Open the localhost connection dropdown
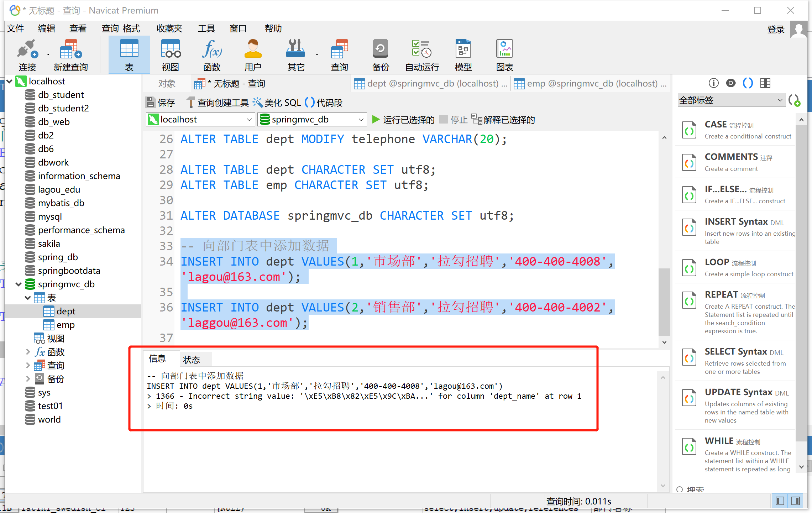Image resolution: width=812 pixels, height=513 pixels. click(249, 119)
